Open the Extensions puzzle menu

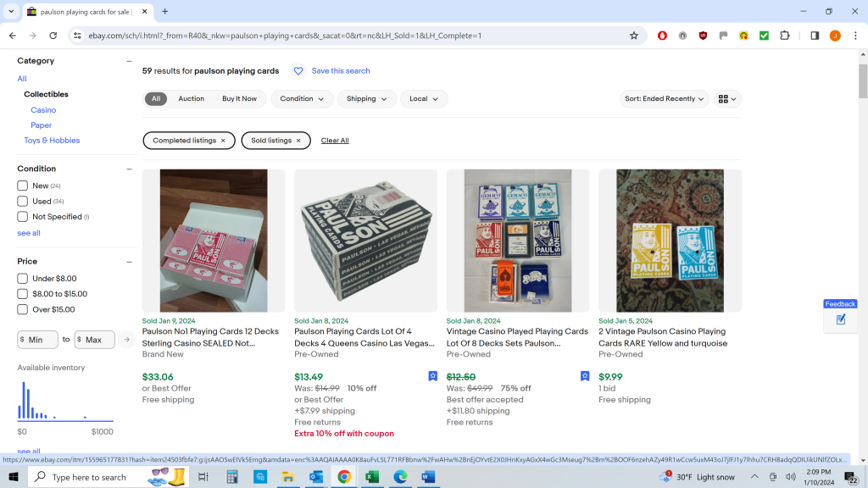click(784, 36)
